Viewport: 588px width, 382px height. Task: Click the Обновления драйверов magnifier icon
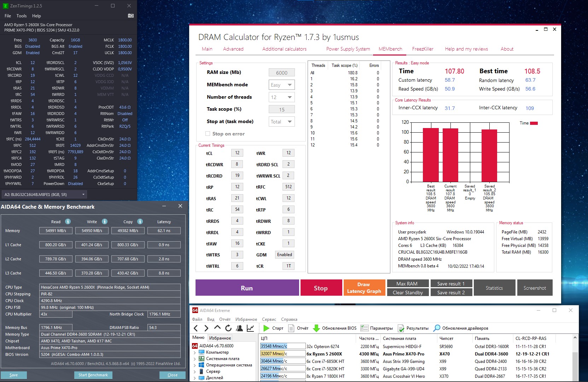tap(437, 328)
